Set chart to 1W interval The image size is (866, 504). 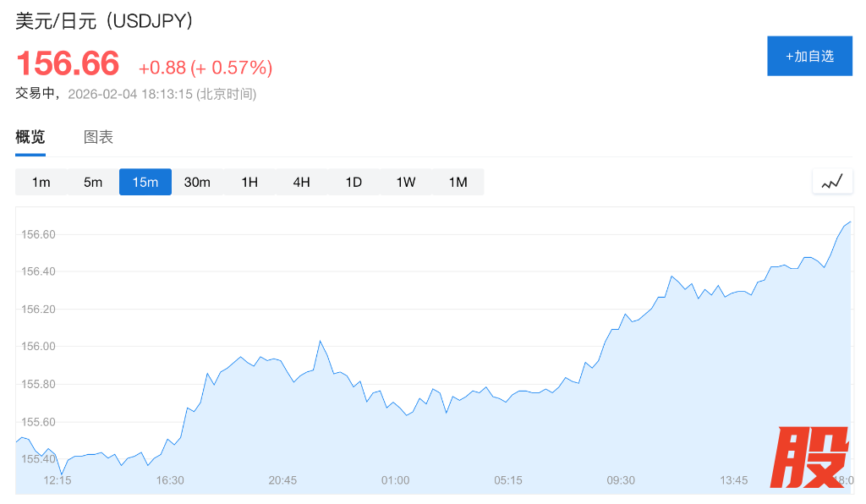tap(406, 182)
